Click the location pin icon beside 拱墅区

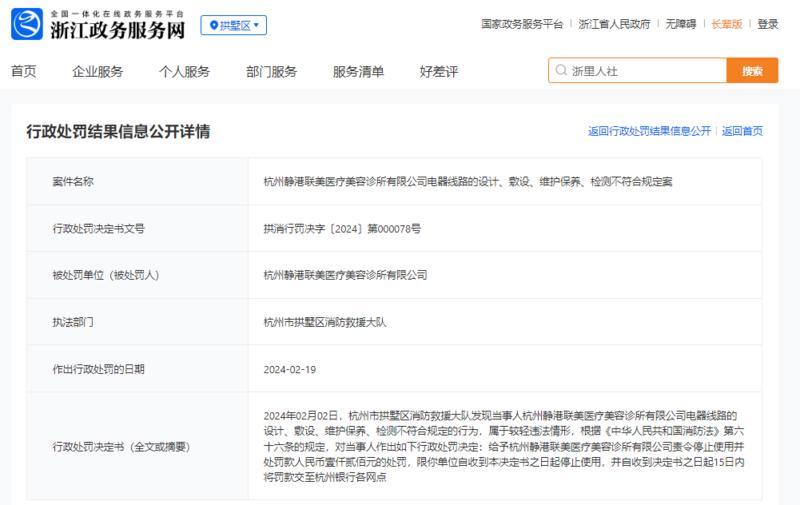(x=214, y=26)
